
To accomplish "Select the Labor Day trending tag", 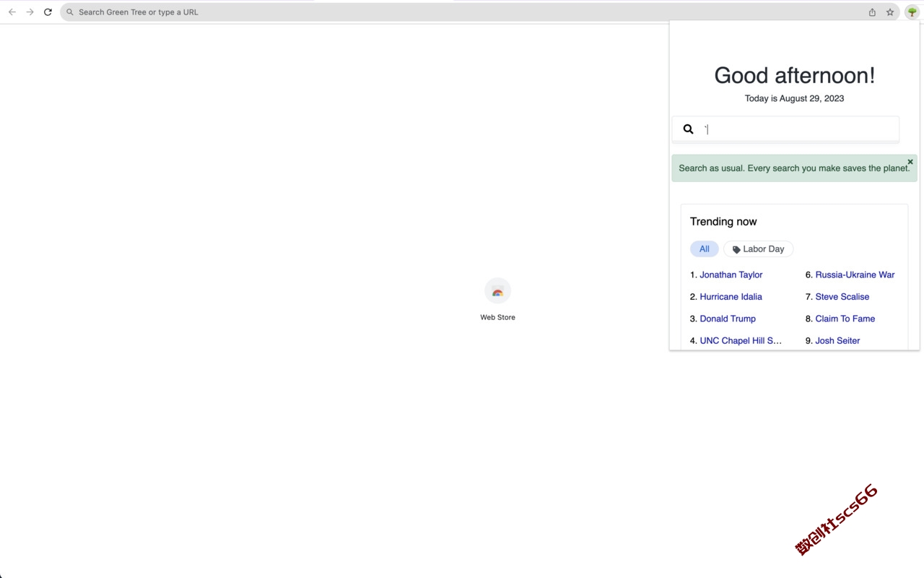I will click(758, 249).
